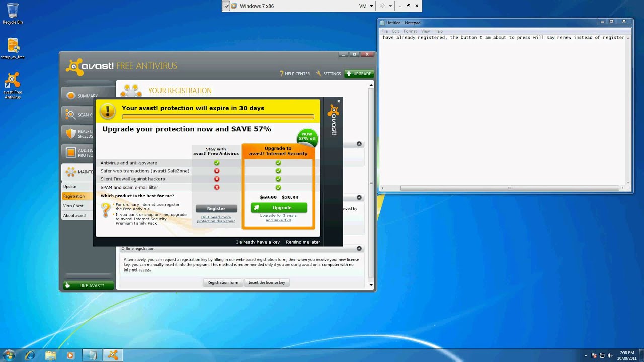Switch to Notepad taskbar button
This screenshot has width=644, height=362.
[x=92, y=355]
